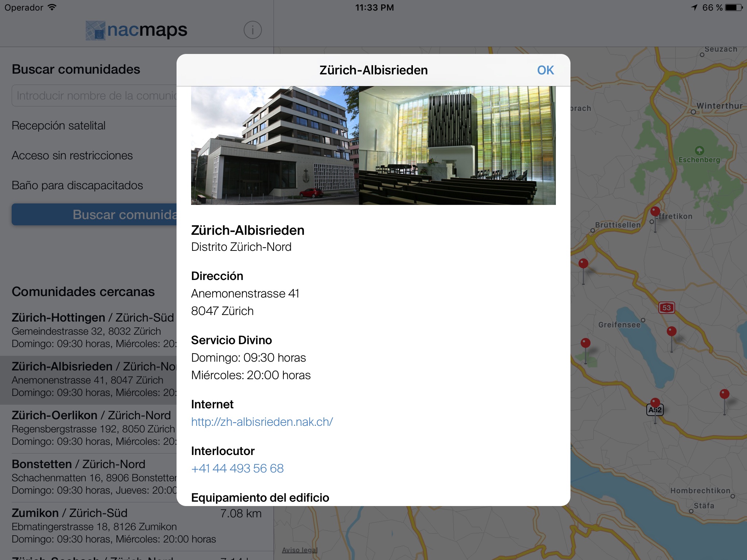
Task: Call the interlocutor number +41 44 493 56 68
Action: point(237,468)
